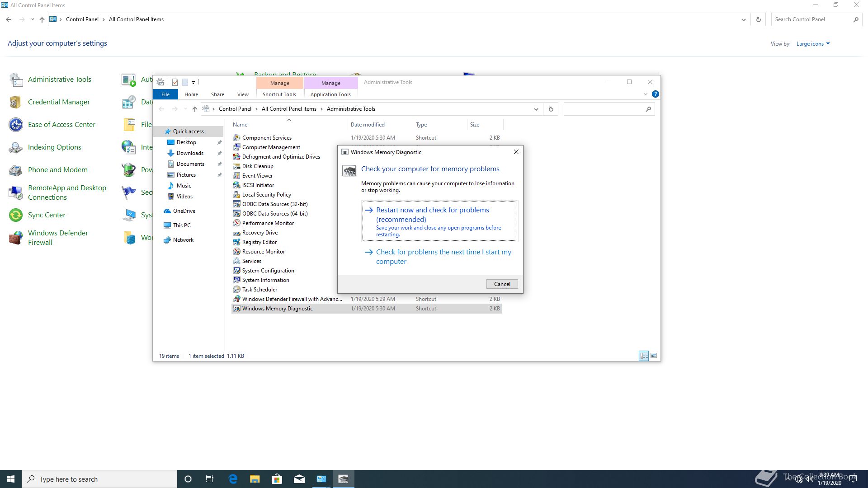
Task: Select Local Security Policy icon
Action: click(x=236, y=194)
